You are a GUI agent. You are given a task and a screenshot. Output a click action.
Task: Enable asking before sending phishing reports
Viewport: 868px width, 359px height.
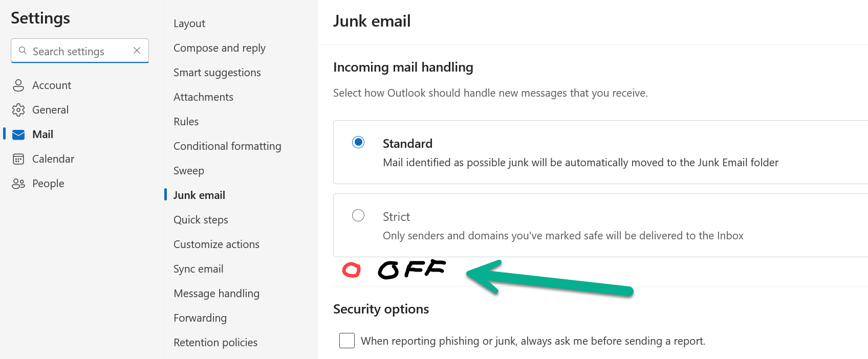(x=347, y=341)
